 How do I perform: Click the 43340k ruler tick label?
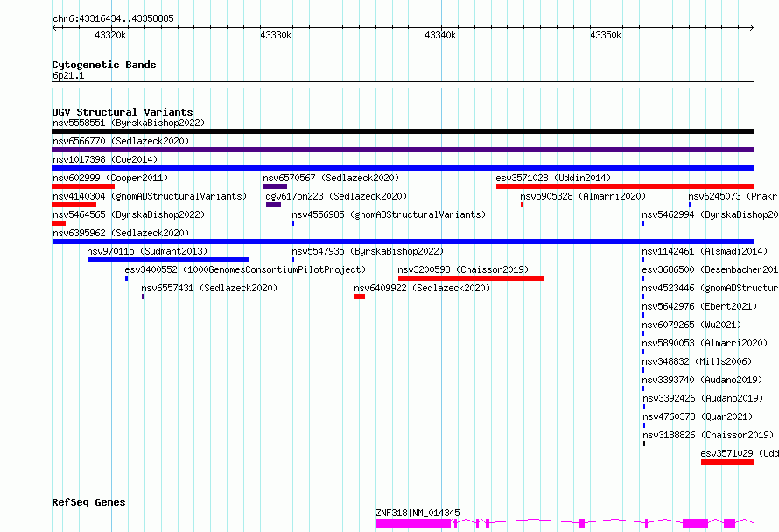[440, 35]
